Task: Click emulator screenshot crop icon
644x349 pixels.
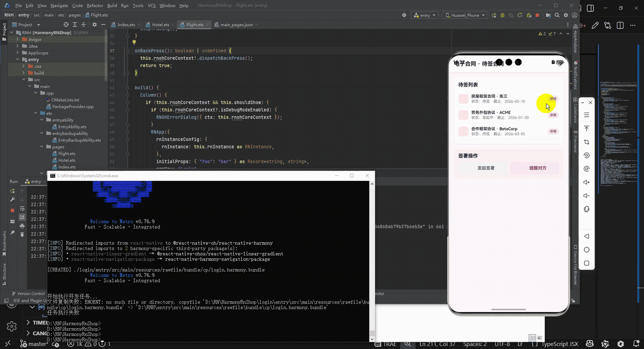Action: pos(586,142)
